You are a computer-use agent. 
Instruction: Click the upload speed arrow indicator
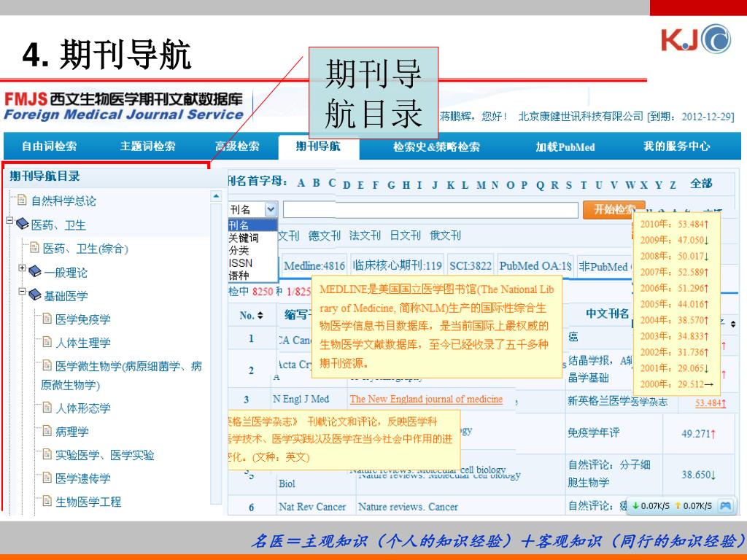click(x=678, y=506)
